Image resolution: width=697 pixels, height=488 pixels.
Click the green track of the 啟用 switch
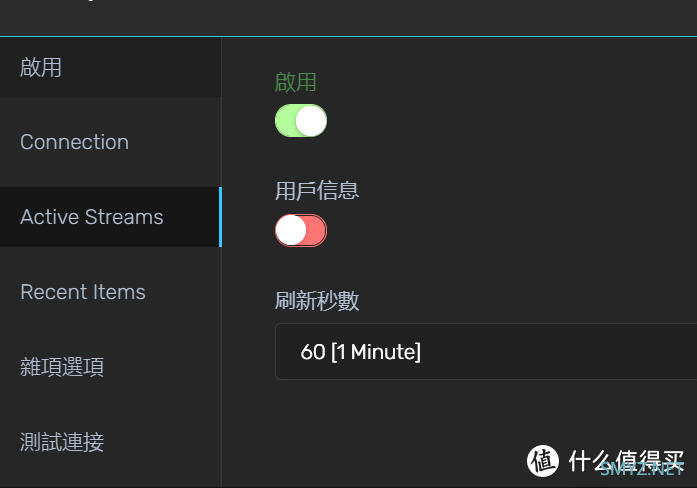tap(285, 120)
